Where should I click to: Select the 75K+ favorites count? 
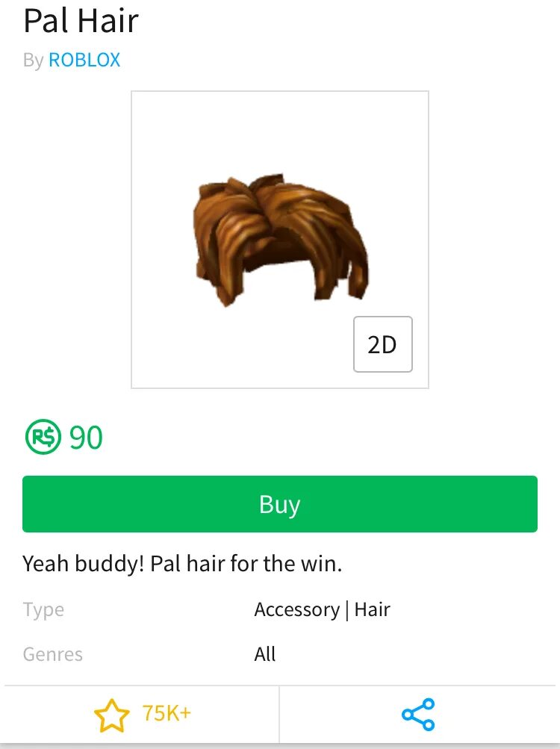coord(167,713)
